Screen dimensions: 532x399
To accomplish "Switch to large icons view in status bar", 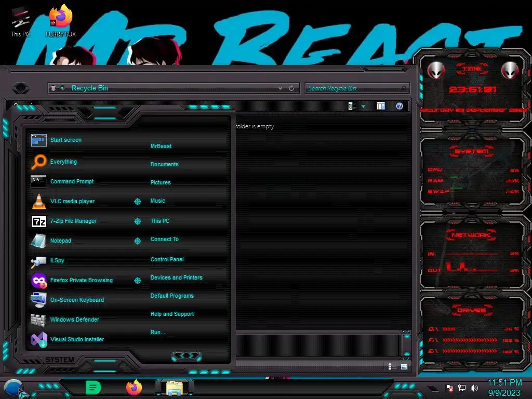I will (x=404, y=366).
